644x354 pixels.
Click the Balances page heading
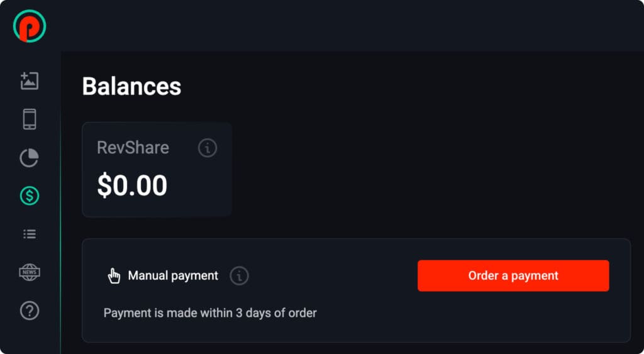[131, 87]
